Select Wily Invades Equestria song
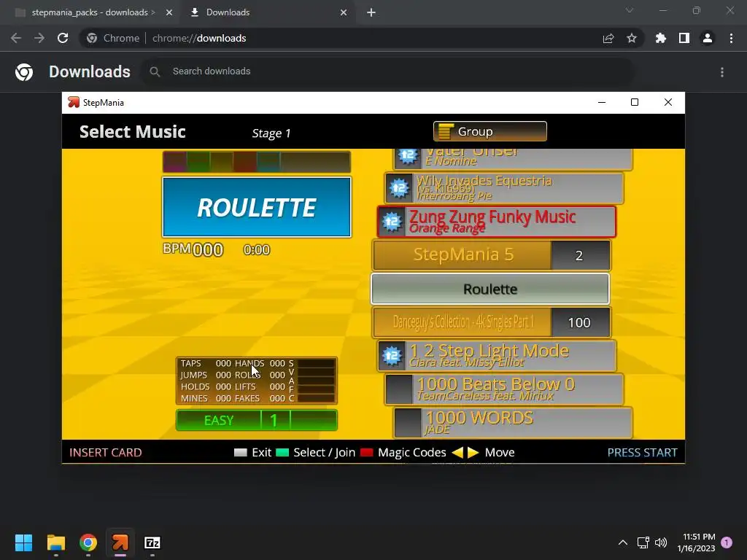 coord(504,188)
